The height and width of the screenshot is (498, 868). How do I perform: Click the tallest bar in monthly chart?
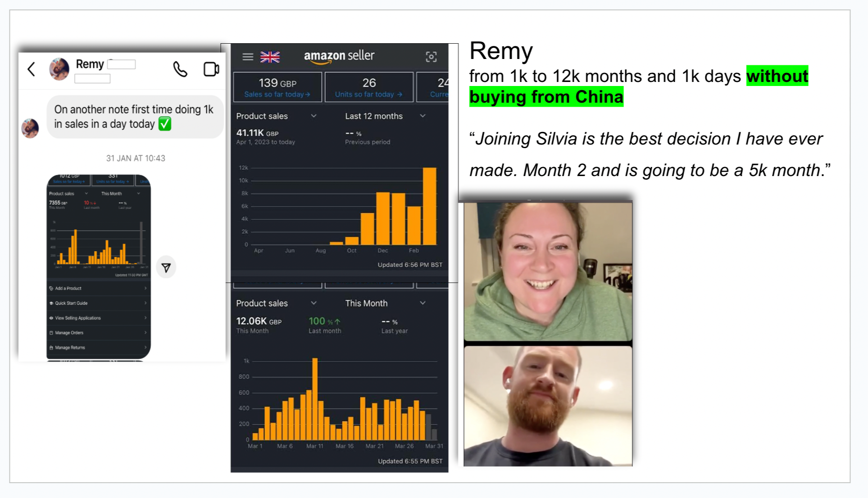click(429, 206)
